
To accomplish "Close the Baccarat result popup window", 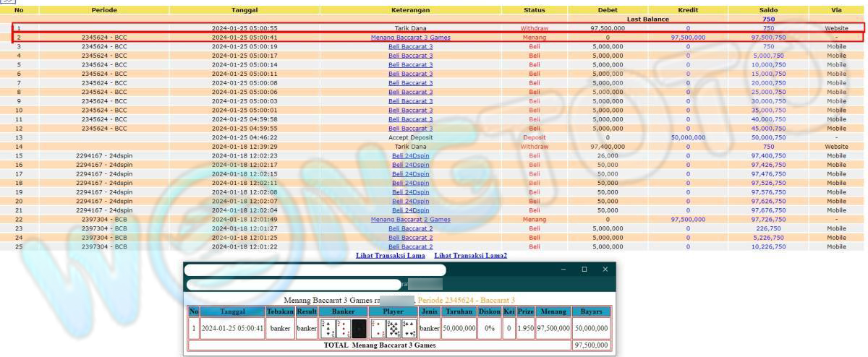I will click(x=605, y=270).
